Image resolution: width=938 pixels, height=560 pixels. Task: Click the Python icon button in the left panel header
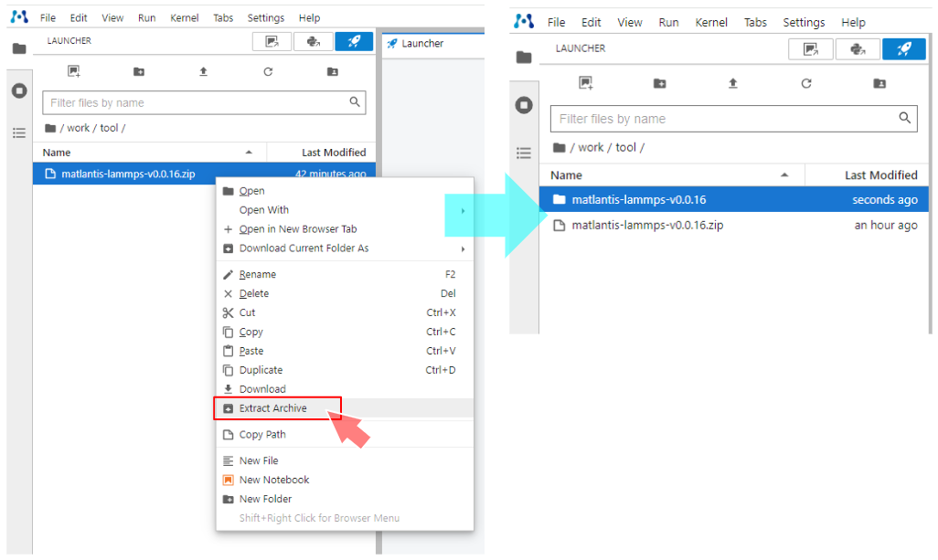tap(313, 41)
